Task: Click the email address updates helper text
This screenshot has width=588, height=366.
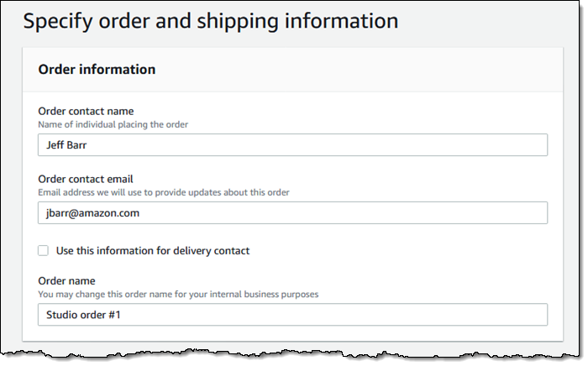Action: pyautogui.click(x=163, y=192)
